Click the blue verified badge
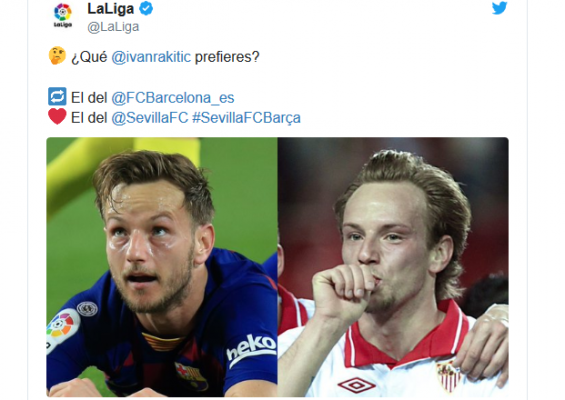The height and width of the screenshot is (400, 565). 146,8
